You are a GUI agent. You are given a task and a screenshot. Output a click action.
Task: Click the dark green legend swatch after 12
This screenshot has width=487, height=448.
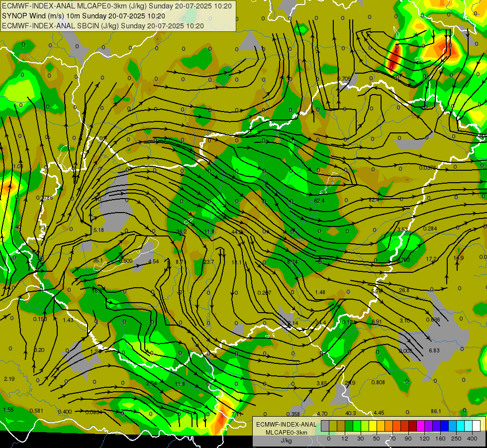tap(349, 426)
